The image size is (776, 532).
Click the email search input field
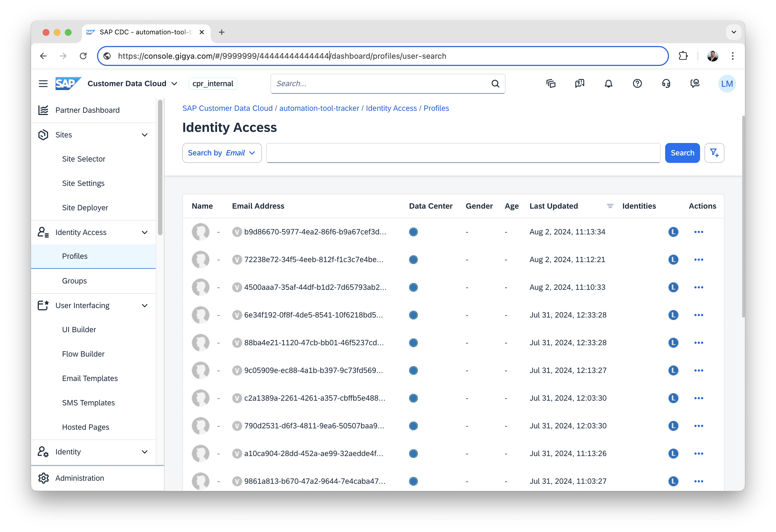[463, 153]
